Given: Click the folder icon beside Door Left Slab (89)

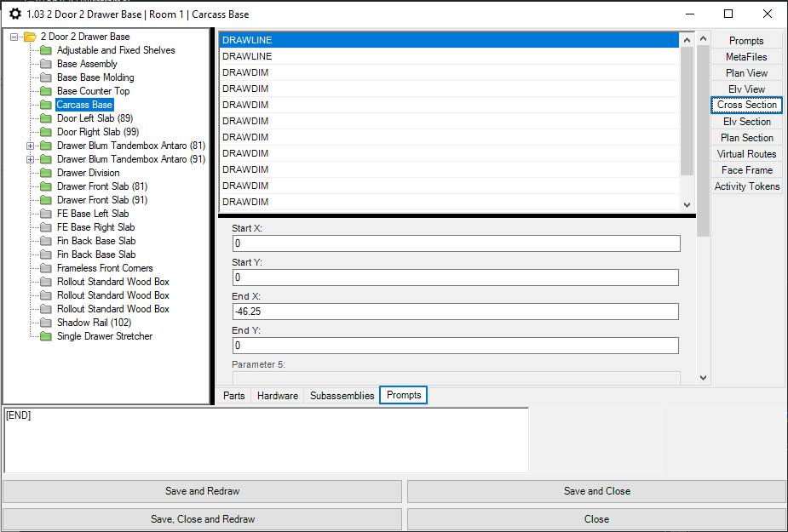Looking at the screenshot, I should (x=46, y=118).
